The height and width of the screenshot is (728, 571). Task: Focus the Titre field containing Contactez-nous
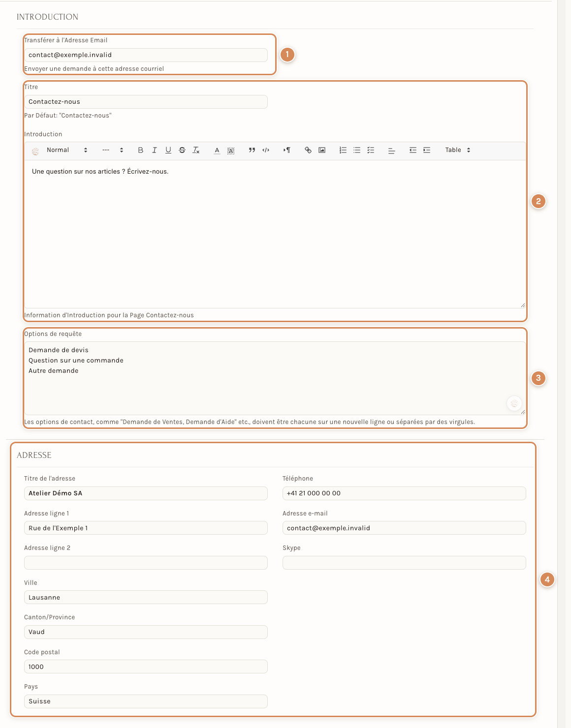(146, 102)
